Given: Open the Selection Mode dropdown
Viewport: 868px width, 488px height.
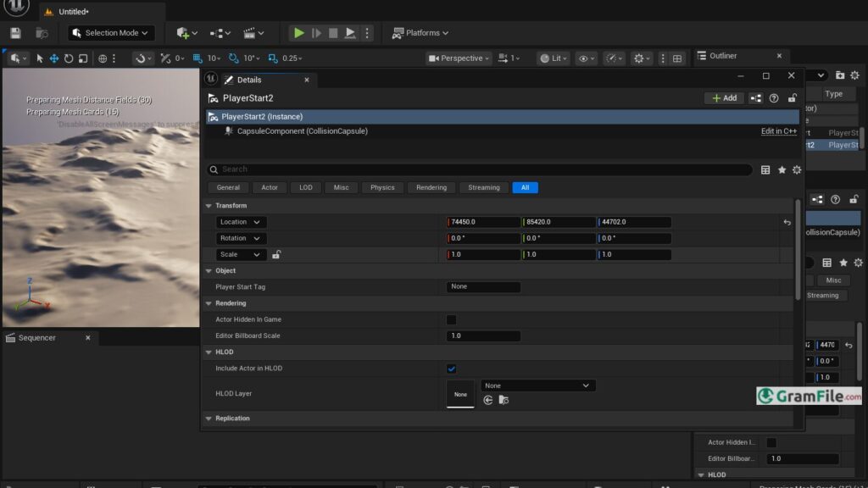Looking at the screenshot, I should pyautogui.click(x=111, y=33).
